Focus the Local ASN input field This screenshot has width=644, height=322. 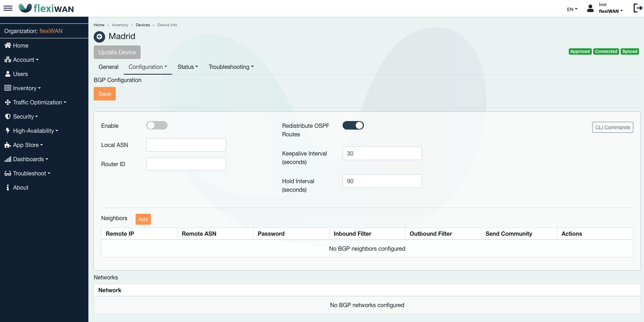(186, 145)
